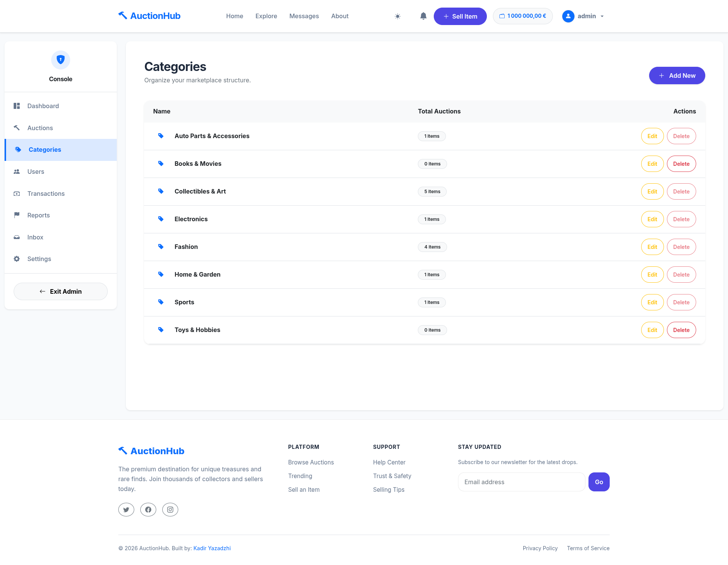
Task: Edit the Fashion category
Action: pyautogui.click(x=652, y=247)
